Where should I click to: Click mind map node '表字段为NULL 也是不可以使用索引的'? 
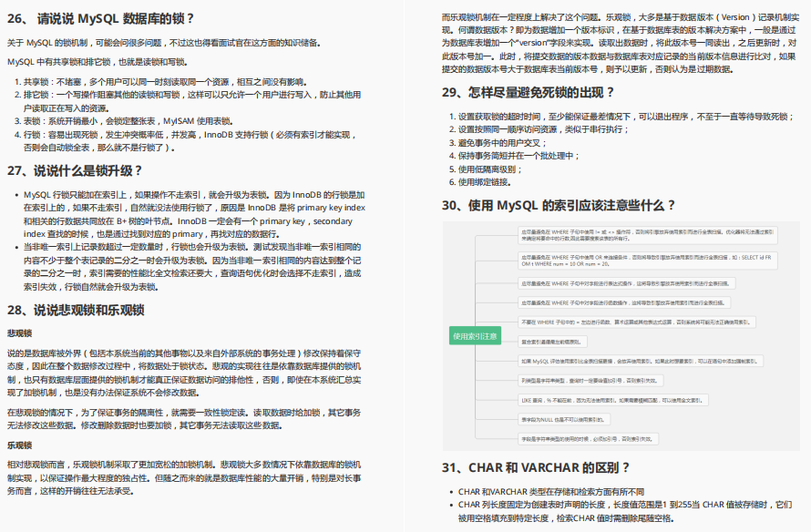click(564, 420)
